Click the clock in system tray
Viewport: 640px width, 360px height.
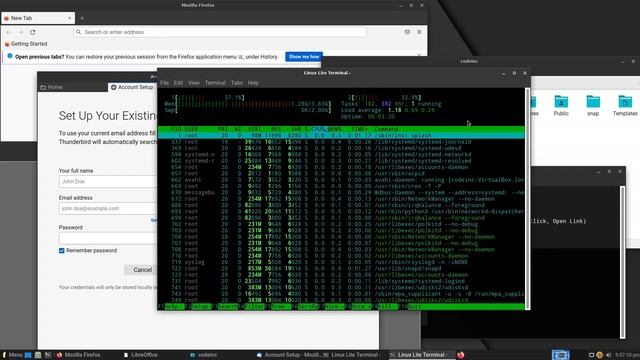click(627, 355)
